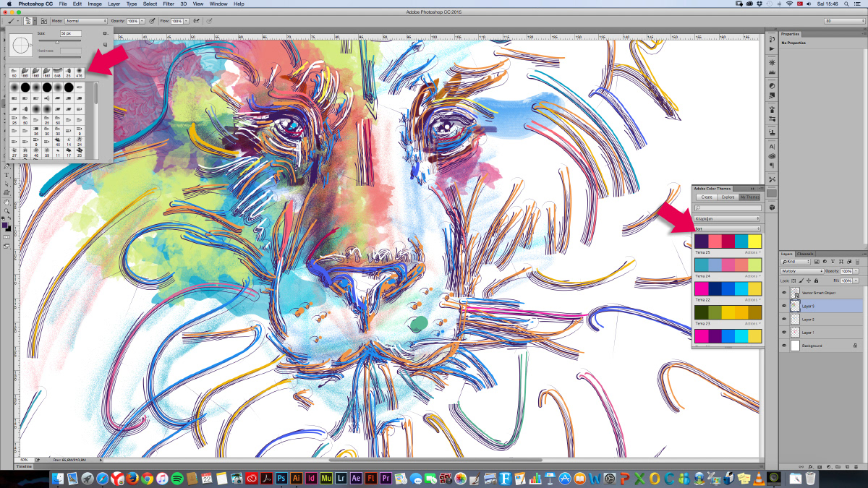Open the Actions panel play icon

click(771, 48)
